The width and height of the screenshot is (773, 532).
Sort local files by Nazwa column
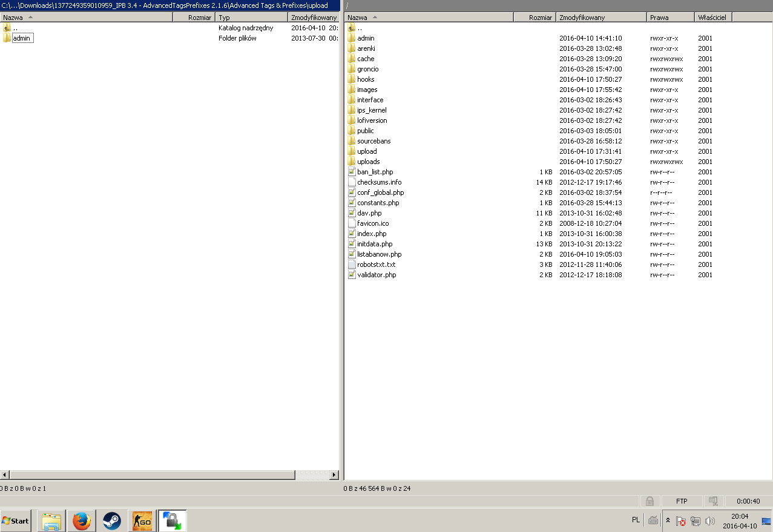86,18
